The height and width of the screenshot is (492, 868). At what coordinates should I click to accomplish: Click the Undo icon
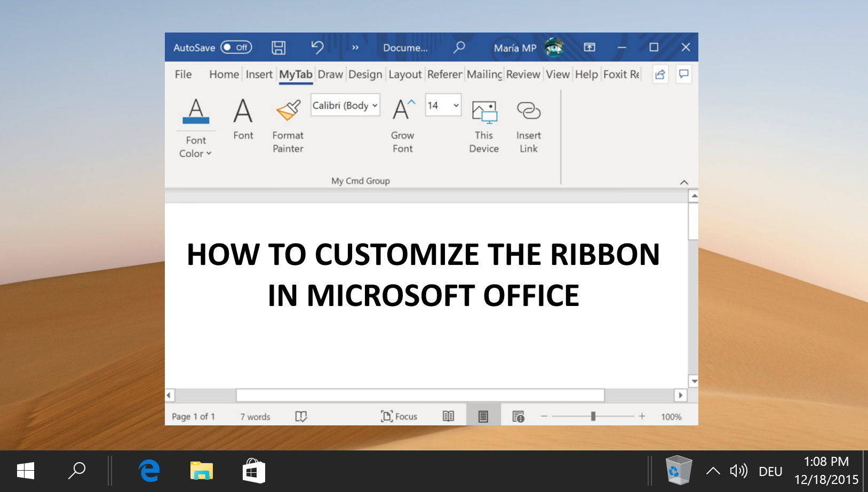point(317,47)
